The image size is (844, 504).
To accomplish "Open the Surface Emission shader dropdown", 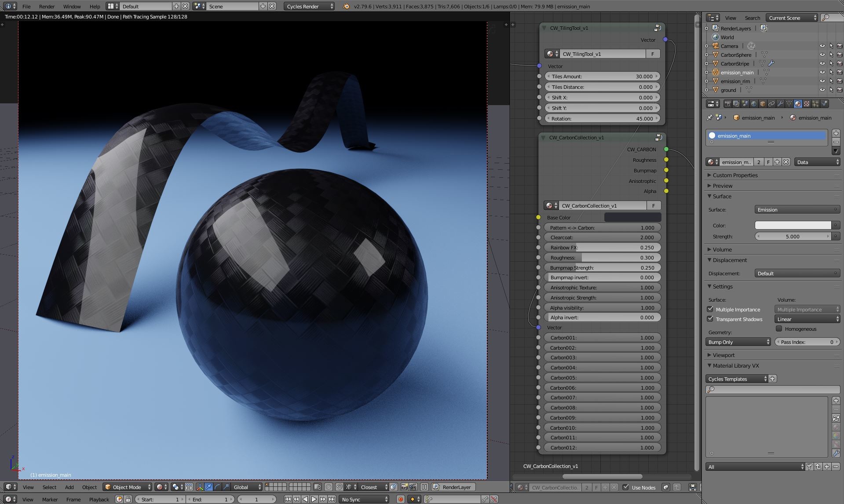I will (x=797, y=210).
